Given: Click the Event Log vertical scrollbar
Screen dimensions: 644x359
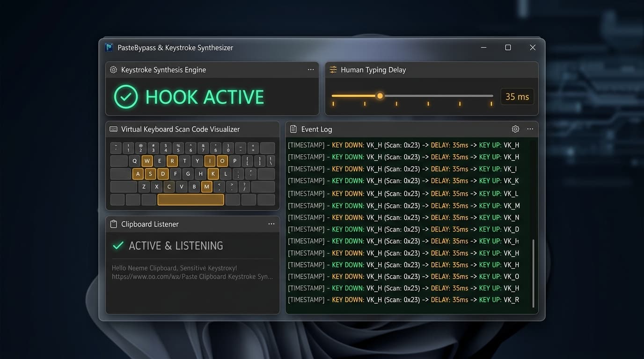Looking at the screenshot, I should coord(534,273).
